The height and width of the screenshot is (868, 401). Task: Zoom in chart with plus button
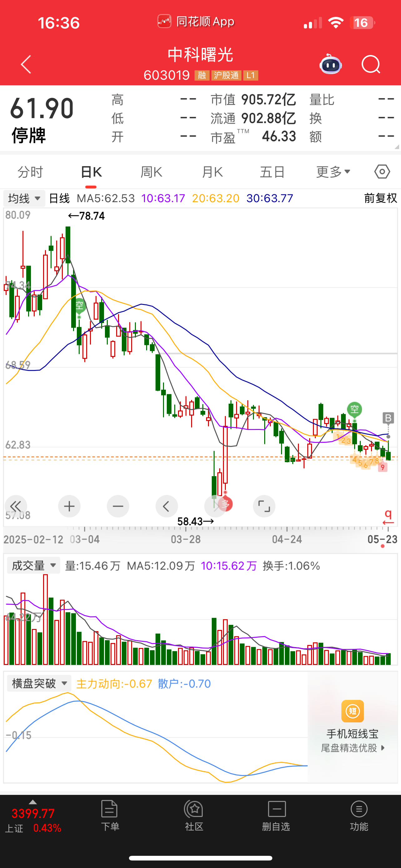tap(69, 506)
